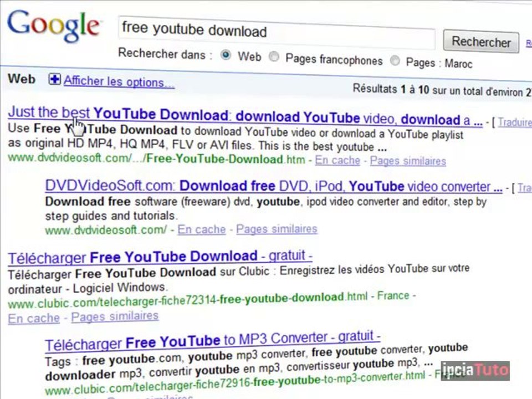Open Télécharger Free YouTube to MP3 Converter result

(x=213, y=341)
